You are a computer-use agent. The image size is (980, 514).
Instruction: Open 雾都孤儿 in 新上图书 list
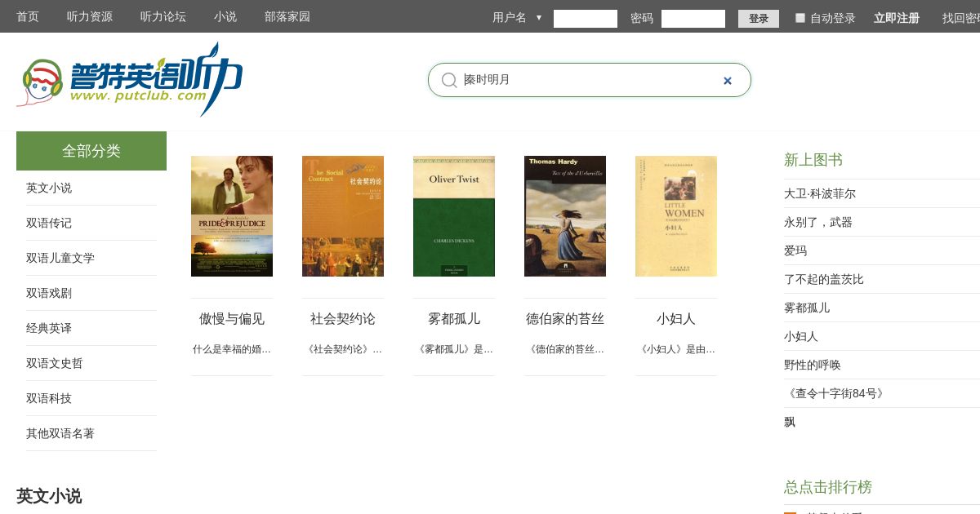pos(807,308)
